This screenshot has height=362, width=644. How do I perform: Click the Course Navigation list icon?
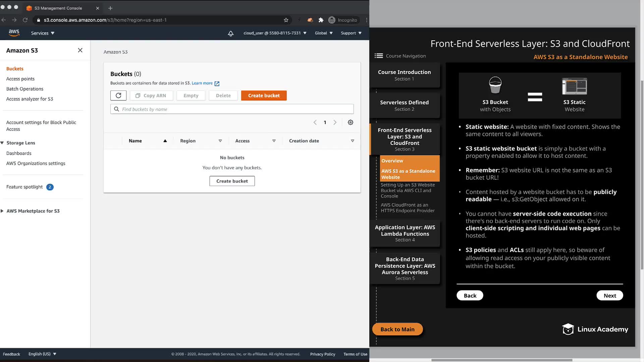click(379, 56)
